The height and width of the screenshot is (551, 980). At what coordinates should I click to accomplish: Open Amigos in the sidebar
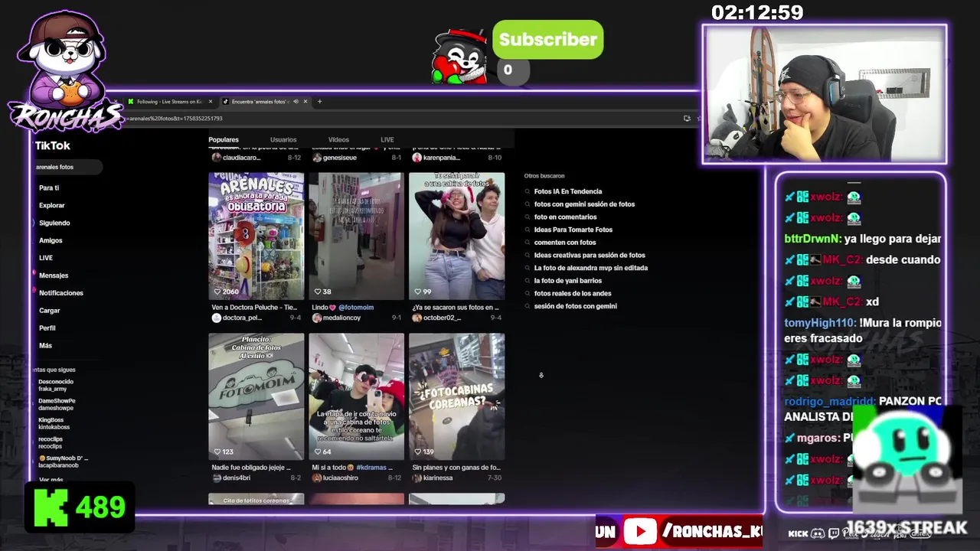[51, 240]
